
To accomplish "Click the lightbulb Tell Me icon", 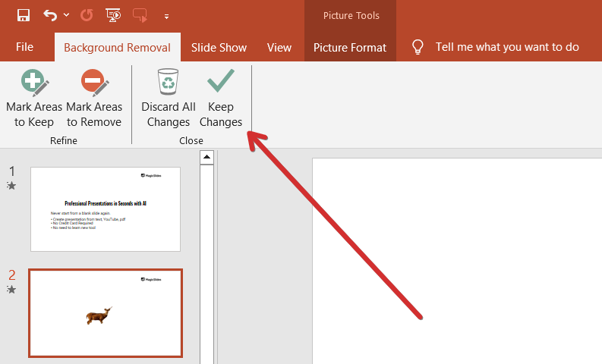I will click(x=418, y=47).
